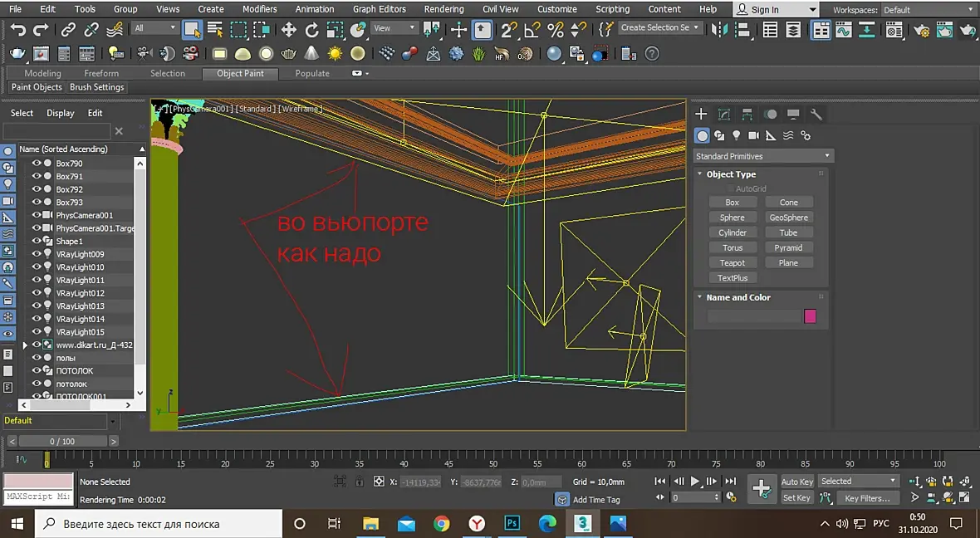Open Curve Editor from toolbar
The height and width of the screenshot is (538, 980).
[x=845, y=31]
